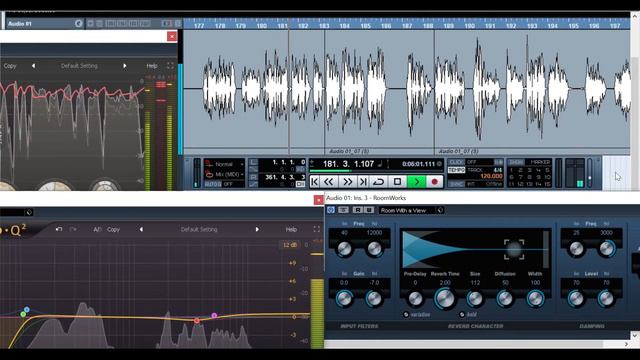This screenshot has height=360, width=640.
Task: Click the Diffusion knob in RoomWorks
Action: tap(505, 299)
